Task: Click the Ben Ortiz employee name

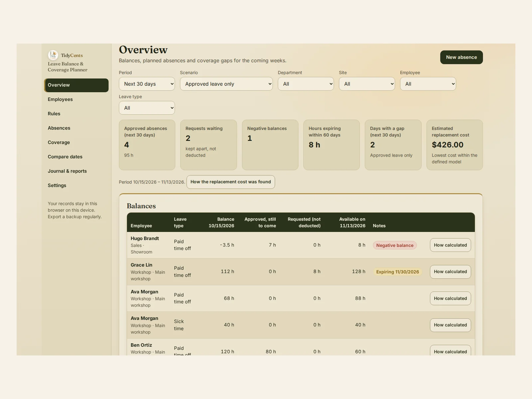Action: (141, 345)
